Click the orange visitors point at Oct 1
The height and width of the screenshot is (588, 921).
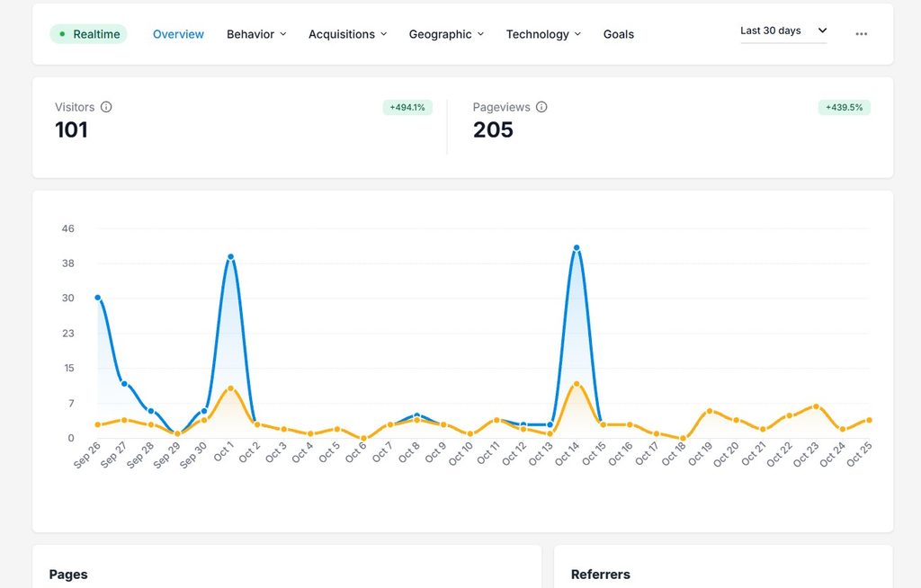[231, 388]
